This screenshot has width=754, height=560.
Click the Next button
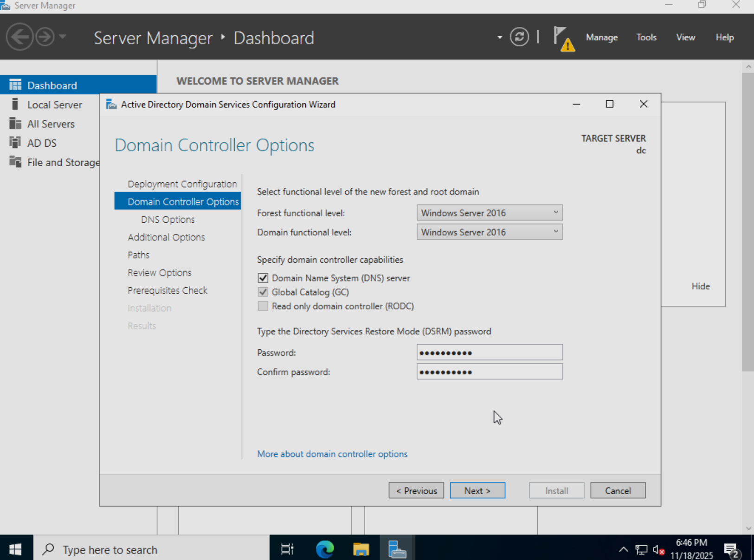click(x=477, y=490)
